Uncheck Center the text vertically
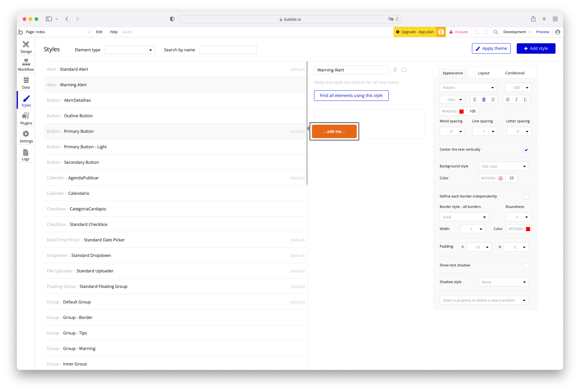580x392 pixels. click(x=526, y=150)
